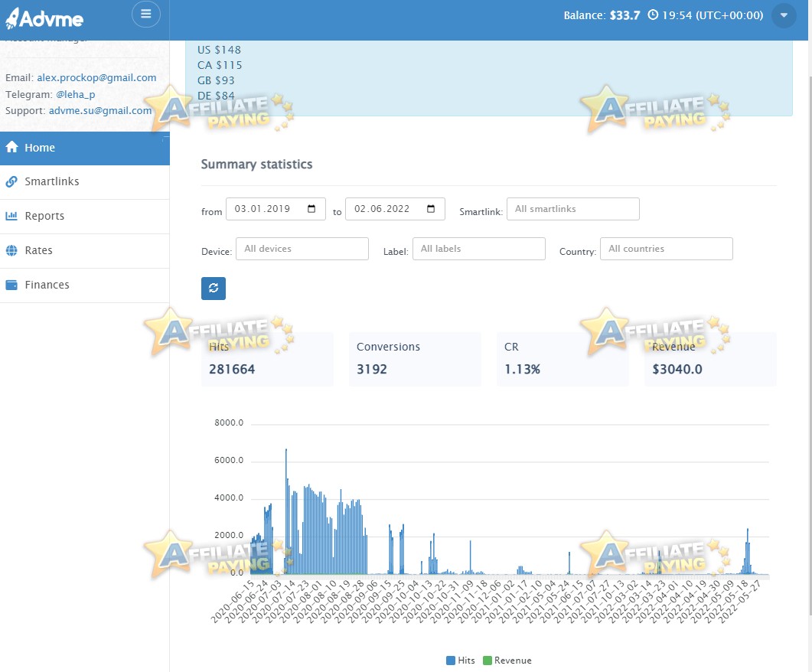Screen dimensions: 812x672
Task: Click the Rates globe icon
Action: 11,250
